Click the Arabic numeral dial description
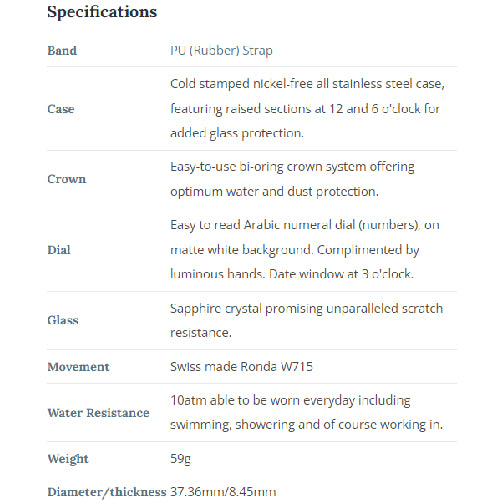500x500 pixels. point(305,250)
